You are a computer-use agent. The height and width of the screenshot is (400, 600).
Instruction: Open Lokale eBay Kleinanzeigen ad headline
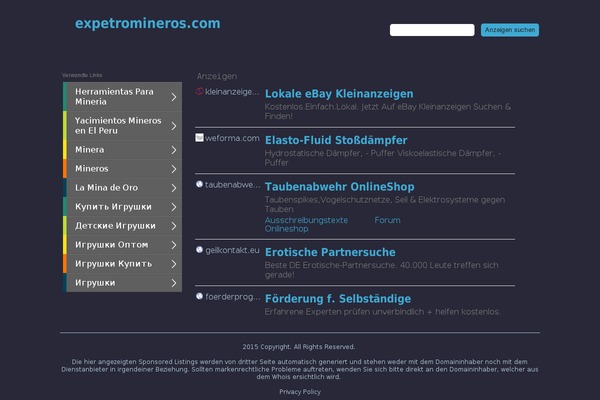tap(339, 94)
